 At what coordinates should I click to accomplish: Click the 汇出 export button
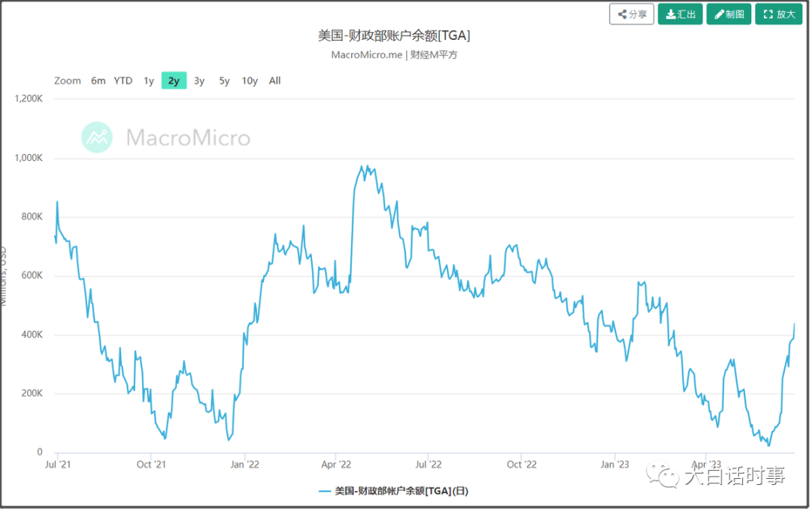[680, 14]
